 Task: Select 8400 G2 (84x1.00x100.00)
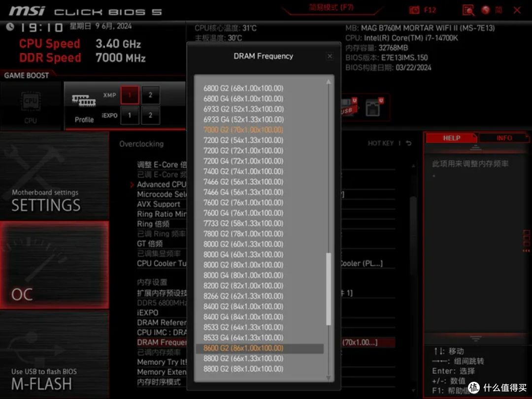point(243,306)
